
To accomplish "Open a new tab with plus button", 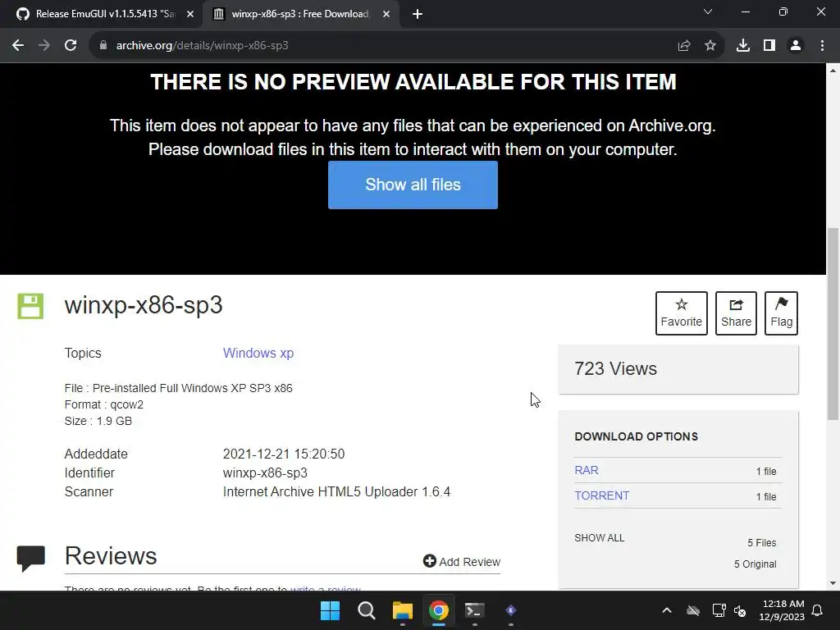I will (418, 15).
